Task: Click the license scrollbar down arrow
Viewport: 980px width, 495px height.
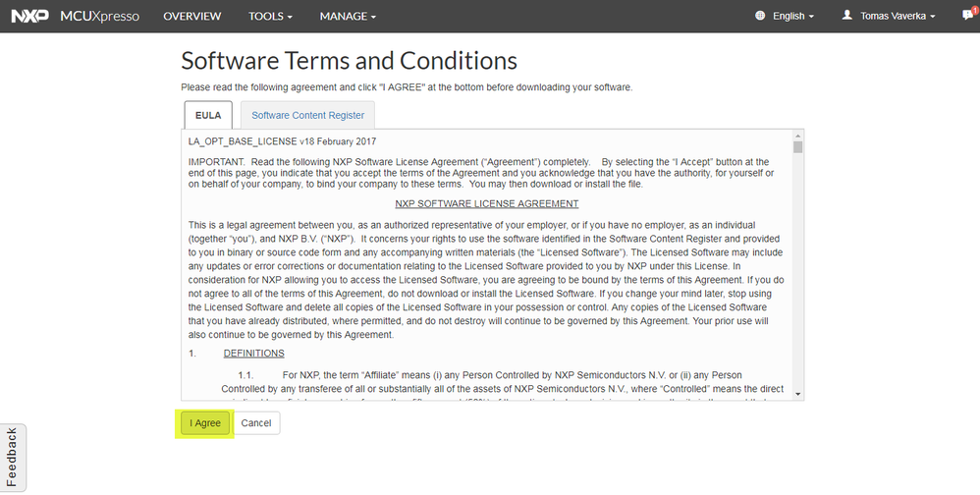Action: [798, 394]
